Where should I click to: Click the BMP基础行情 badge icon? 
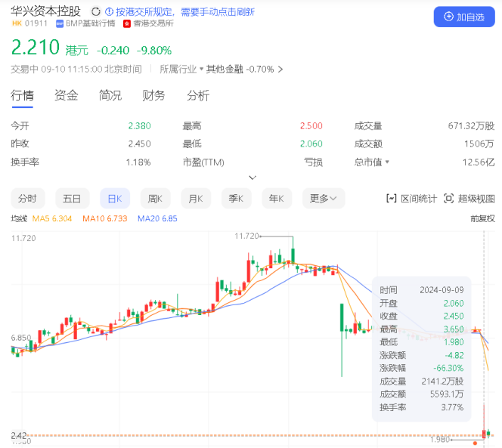[60, 23]
